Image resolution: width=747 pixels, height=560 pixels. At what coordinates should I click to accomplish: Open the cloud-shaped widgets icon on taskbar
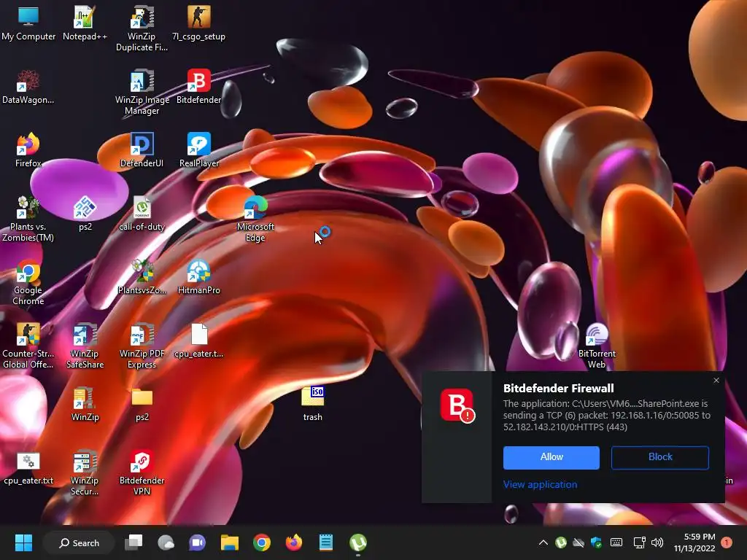point(166,542)
